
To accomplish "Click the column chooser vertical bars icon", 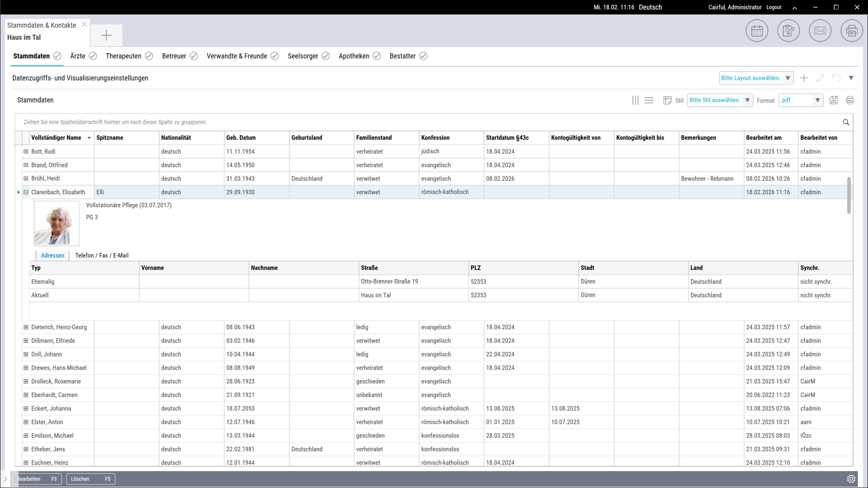I will (x=635, y=100).
